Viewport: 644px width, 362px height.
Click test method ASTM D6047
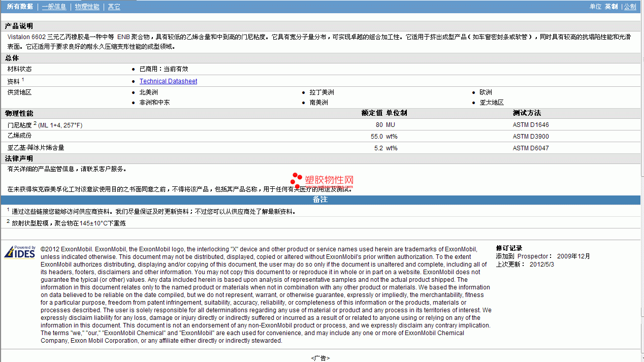pos(531,148)
